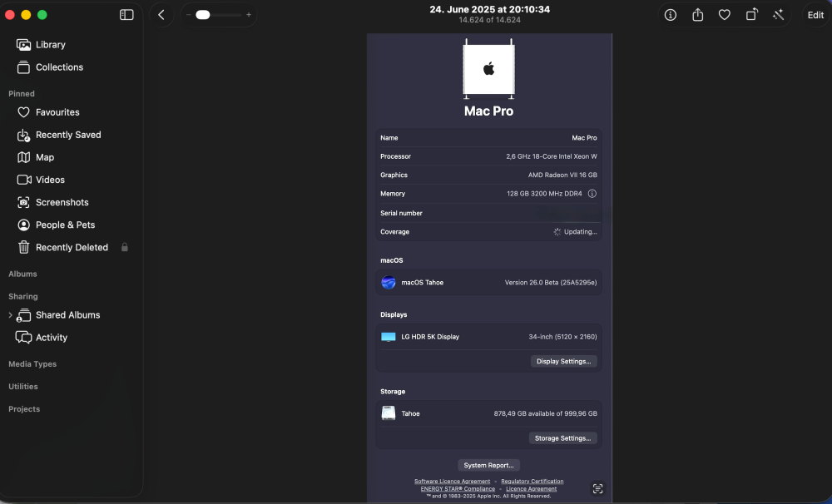Expand the Sharing section header
This screenshot has height=504, width=832.
tap(23, 297)
